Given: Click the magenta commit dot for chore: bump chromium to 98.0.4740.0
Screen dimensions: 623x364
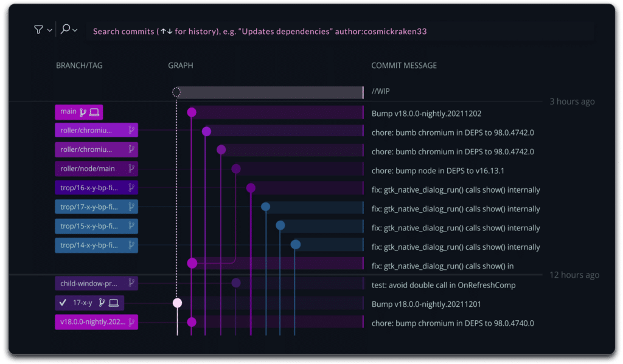Looking at the screenshot, I should (192, 323).
